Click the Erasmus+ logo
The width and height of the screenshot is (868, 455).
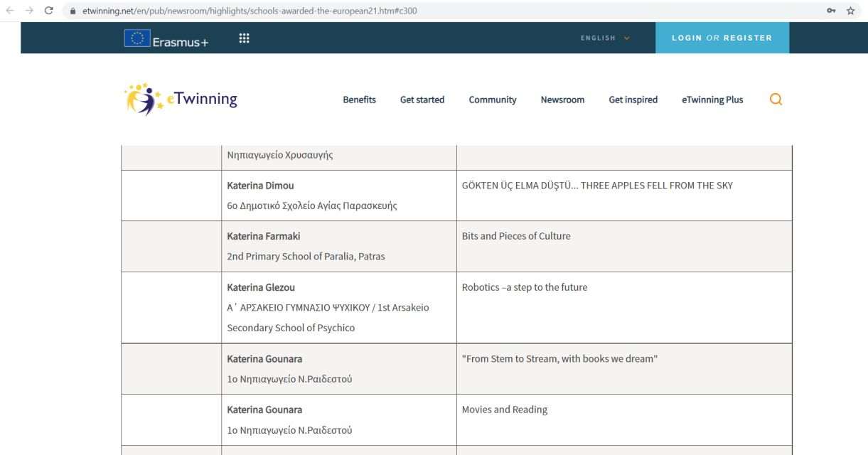(x=166, y=38)
